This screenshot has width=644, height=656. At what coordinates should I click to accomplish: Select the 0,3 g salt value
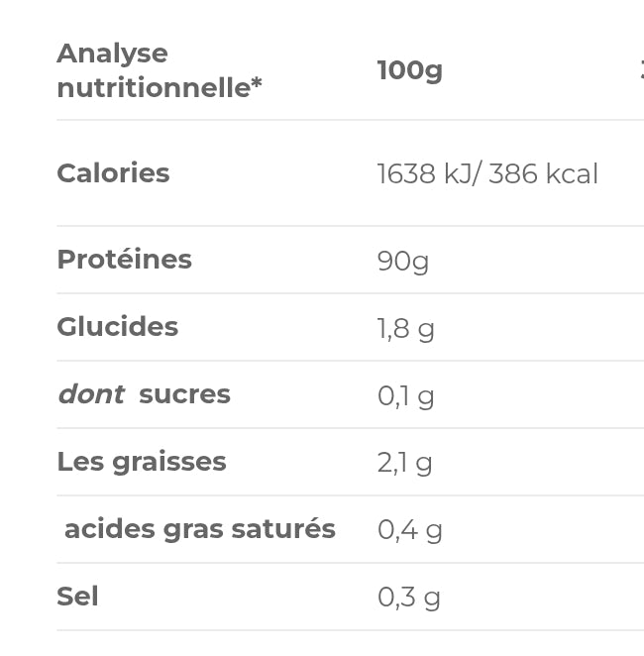coord(409,598)
